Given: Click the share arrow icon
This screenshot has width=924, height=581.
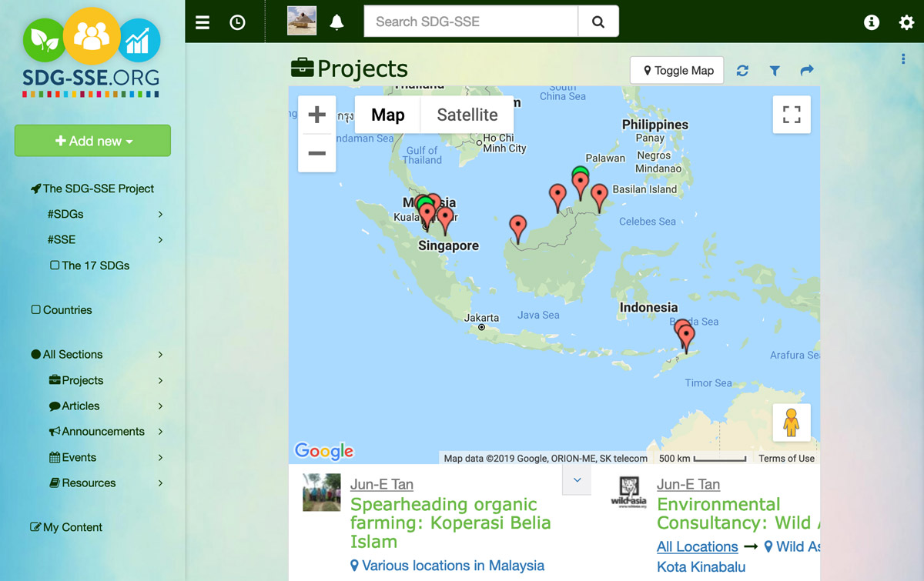Looking at the screenshot, I should click(807, 71).
